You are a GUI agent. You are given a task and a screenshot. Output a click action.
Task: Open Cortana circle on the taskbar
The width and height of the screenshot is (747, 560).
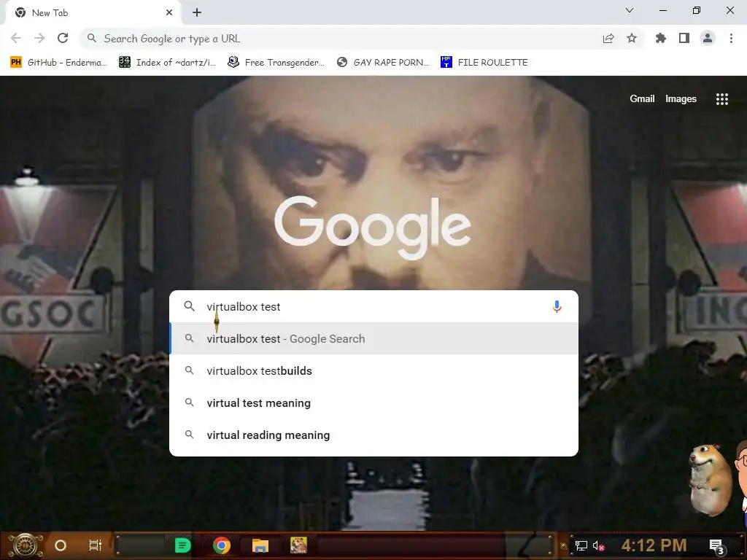click(x=61, y=545)
